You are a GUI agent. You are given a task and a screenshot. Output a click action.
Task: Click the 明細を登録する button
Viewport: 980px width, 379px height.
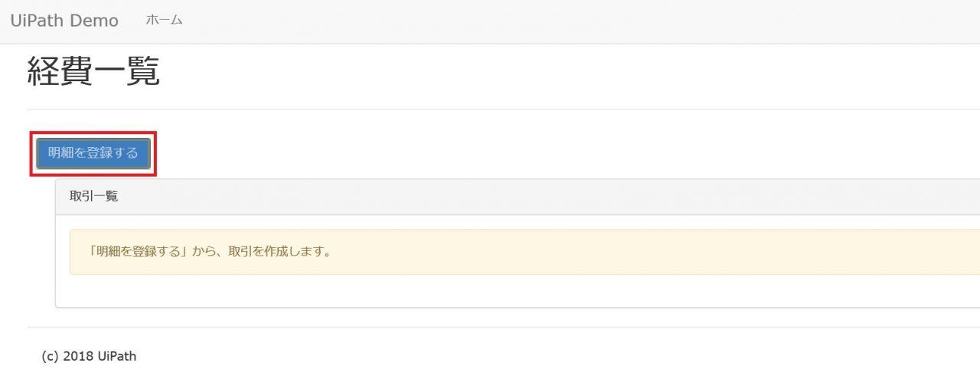tap(93, 153)
